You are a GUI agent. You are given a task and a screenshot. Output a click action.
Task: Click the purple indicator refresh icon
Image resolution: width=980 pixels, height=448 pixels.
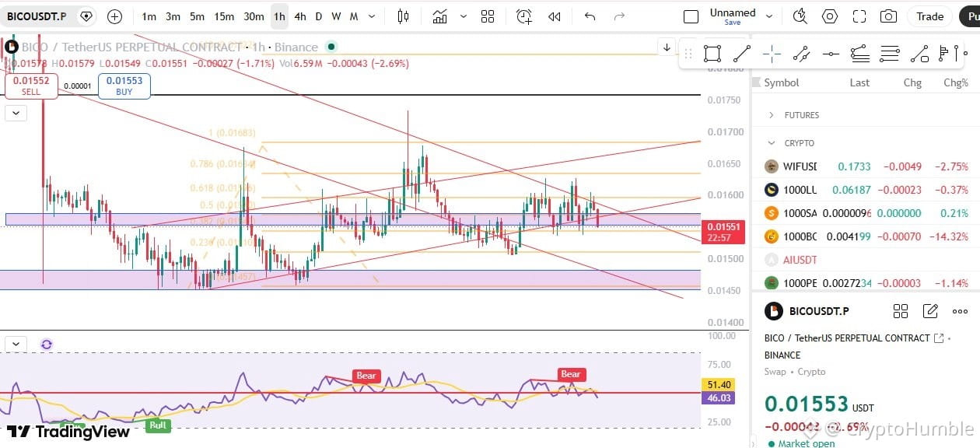47,344
